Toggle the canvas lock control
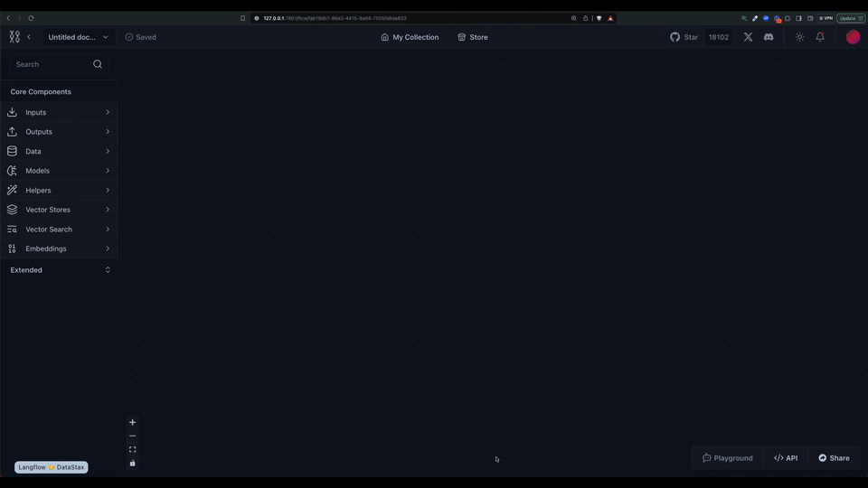 (132, 464)
